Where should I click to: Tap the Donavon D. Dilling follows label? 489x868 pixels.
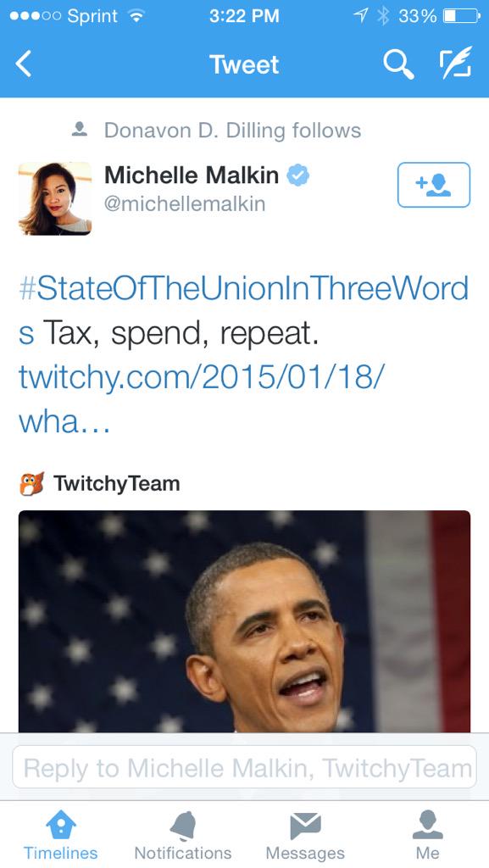tap(232, 131)
